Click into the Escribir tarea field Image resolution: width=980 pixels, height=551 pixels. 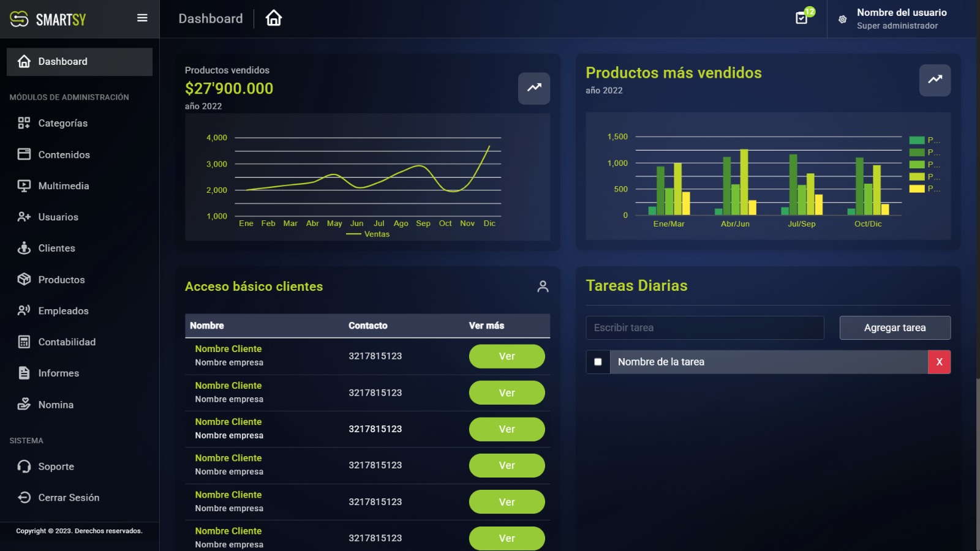[x=704, y=328]
